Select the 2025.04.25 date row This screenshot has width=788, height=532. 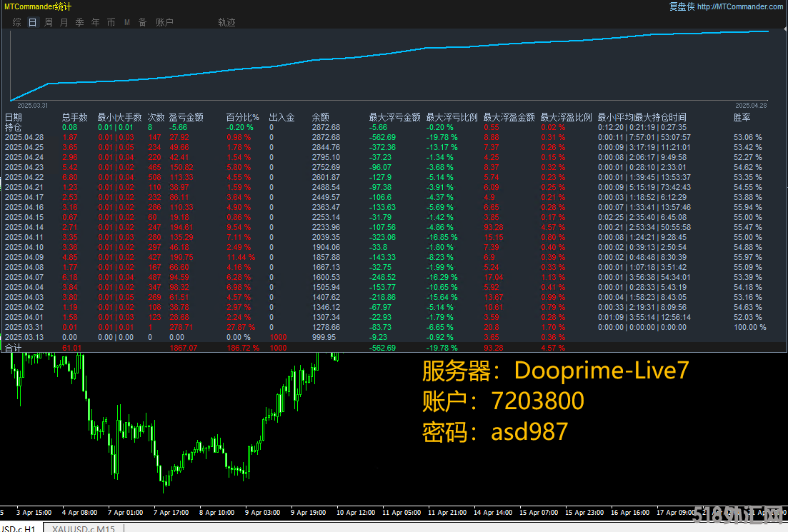click(x=24, y=148)
